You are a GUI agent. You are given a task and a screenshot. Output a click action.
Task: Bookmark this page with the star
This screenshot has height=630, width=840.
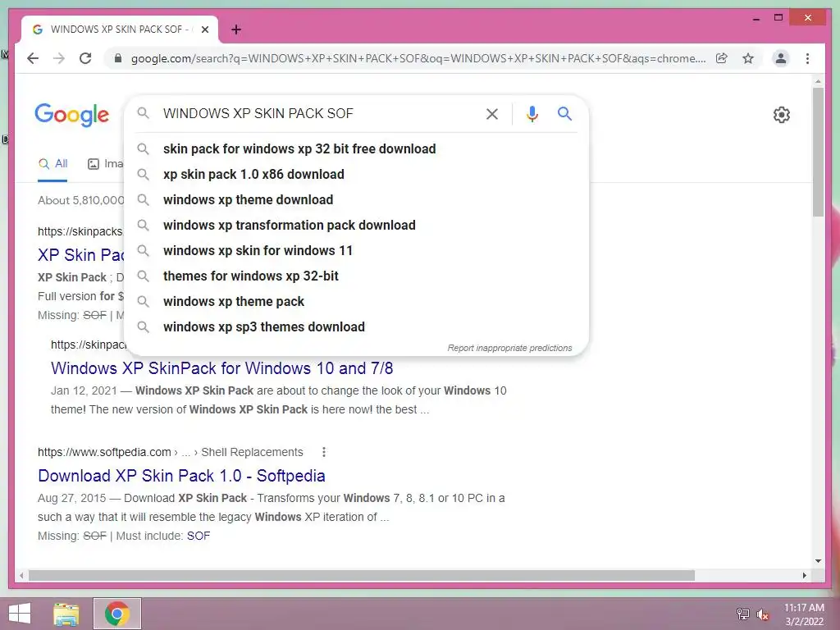(x=748, y=58)
